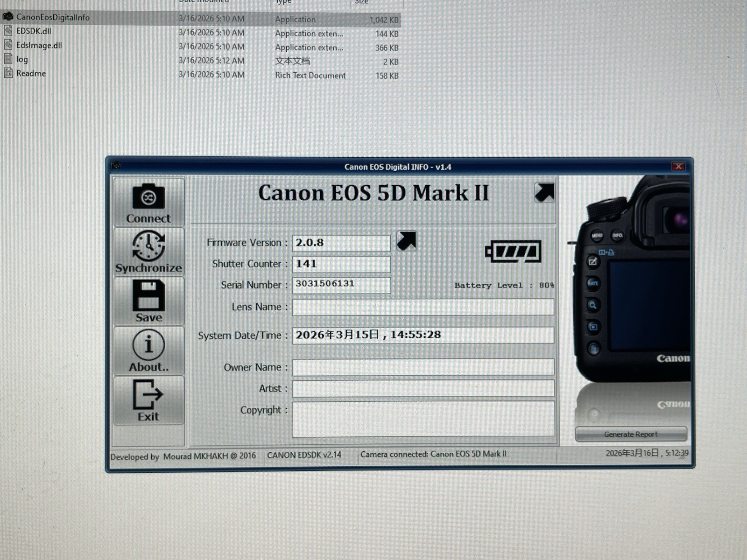Image resolution: width=747 pixels, height=560 pixels.
Task: Select the EdsImage.dll file icon
Action: tap(8, 45)
